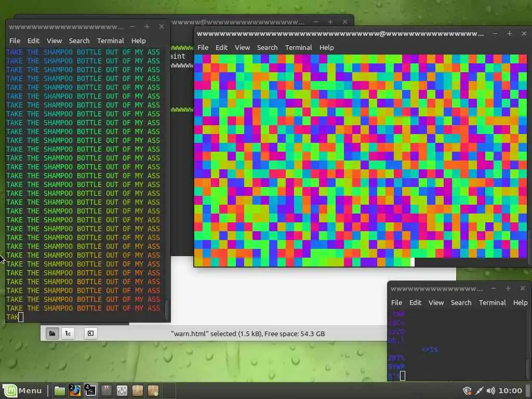This screenshot has width=532, height=399.
Task: Open the 10:00 clock calendar
Action: coord(510,391)
